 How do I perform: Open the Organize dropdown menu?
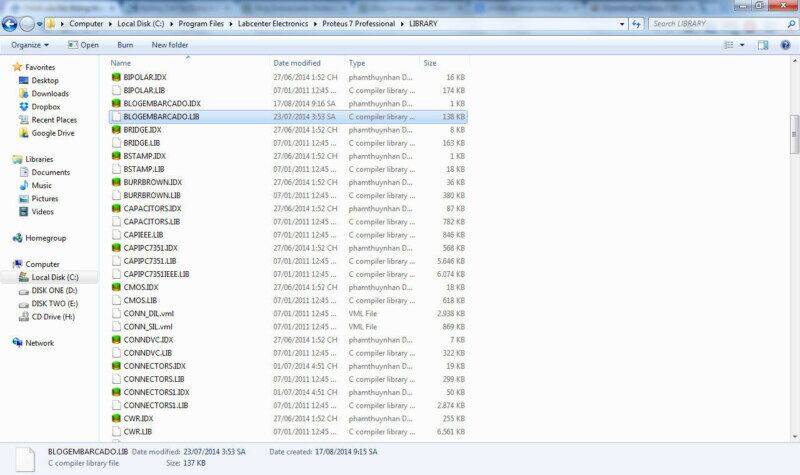[30, 45]
